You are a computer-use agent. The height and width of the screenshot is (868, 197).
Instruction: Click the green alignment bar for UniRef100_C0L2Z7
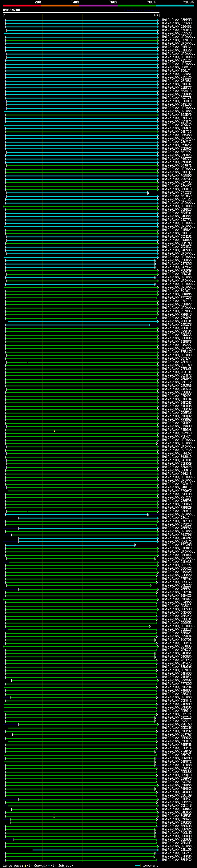point(79,586)
